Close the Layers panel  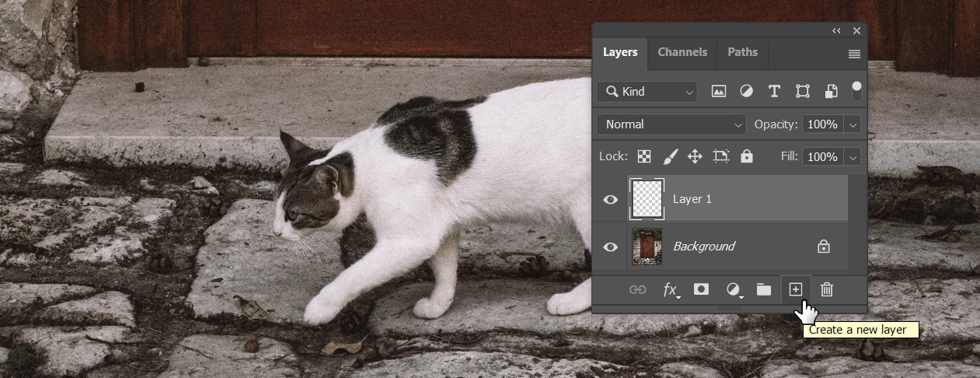pyautogui.click(x=856, y=31)
